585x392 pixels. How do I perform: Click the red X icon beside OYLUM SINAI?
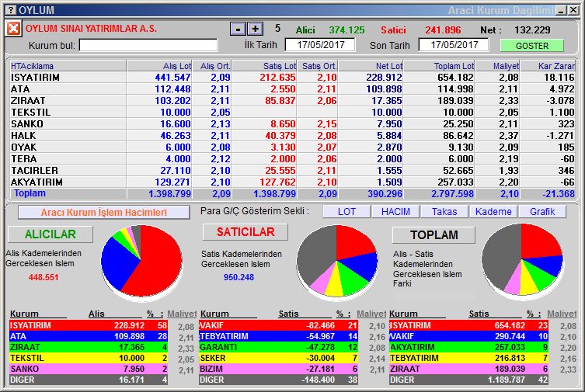tap(13, 29)
